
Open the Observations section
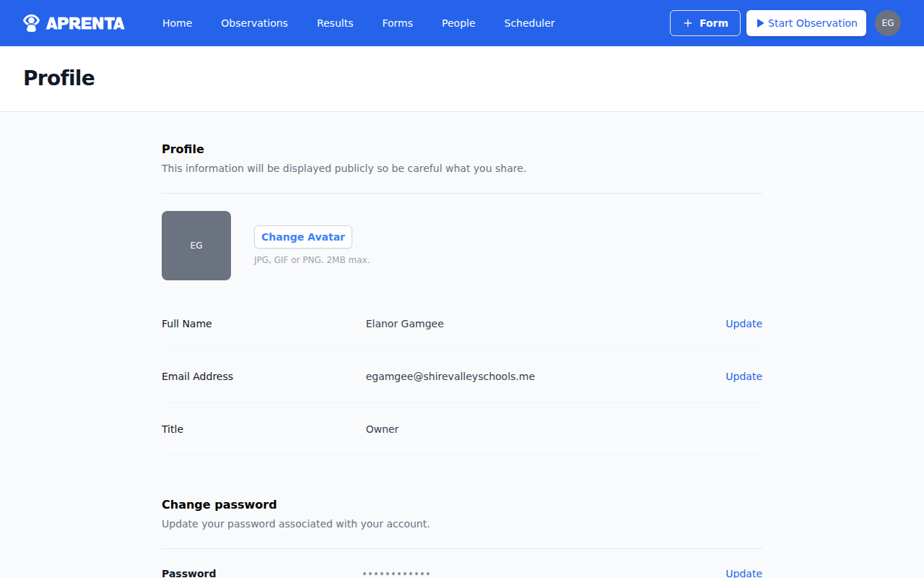pos(254,23)
